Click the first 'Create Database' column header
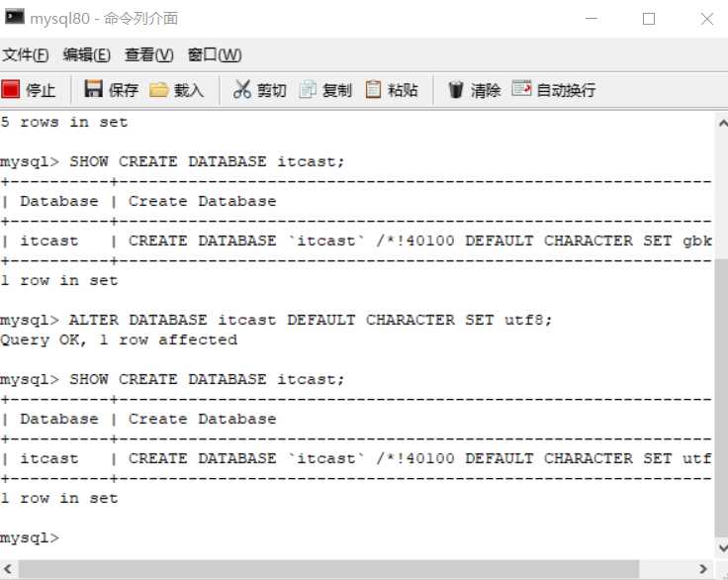This screenshot has height=580, width=728. 203,201
